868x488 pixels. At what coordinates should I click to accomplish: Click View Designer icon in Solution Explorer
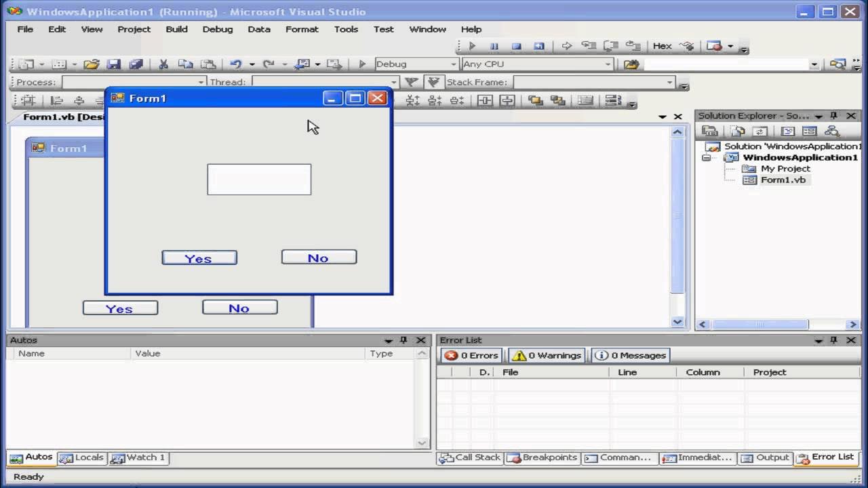pyautogui.click(x=809, y=131)
